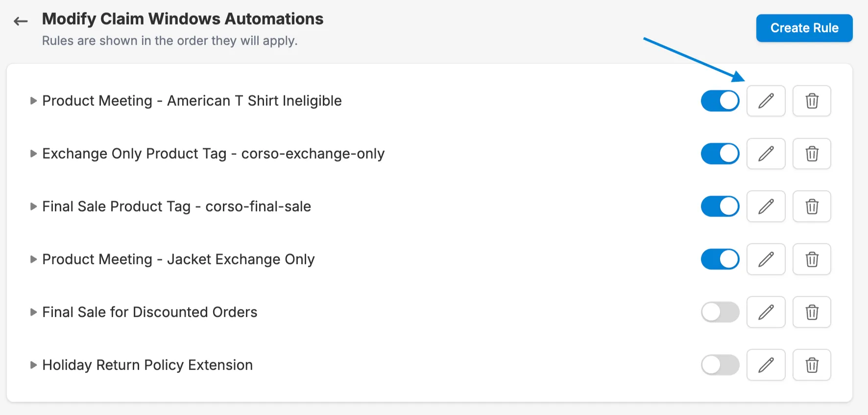The height and width of the screenshot is (415, 868).
Task: Click the Create Rule button
Action: [x=804, y=28]
